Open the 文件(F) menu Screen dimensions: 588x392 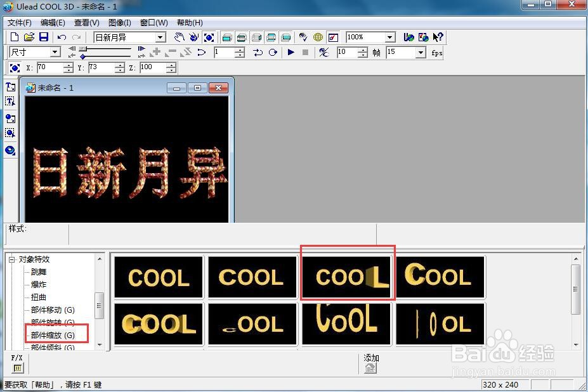click(20, 23)
